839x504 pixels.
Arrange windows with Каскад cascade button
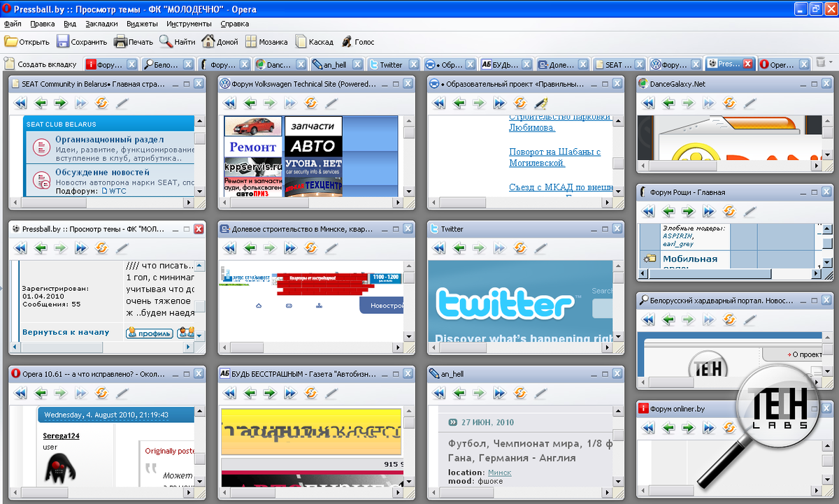(x=314, y=41)
